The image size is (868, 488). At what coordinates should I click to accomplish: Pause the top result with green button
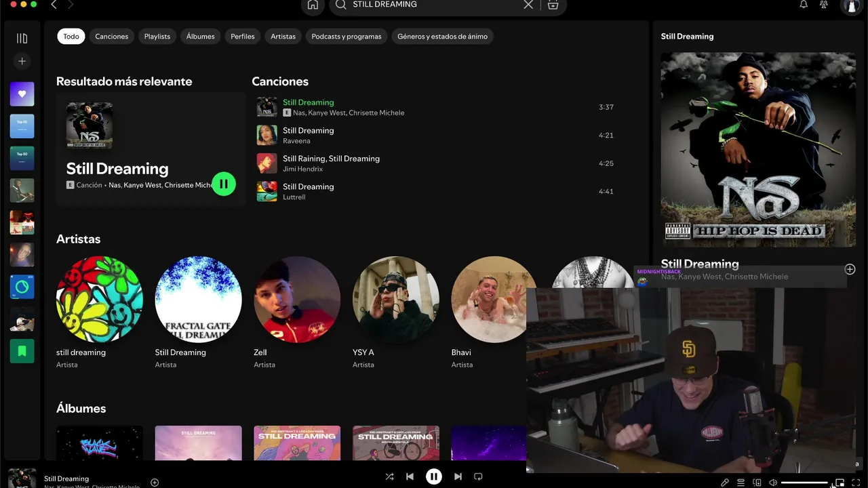(224, 184)
